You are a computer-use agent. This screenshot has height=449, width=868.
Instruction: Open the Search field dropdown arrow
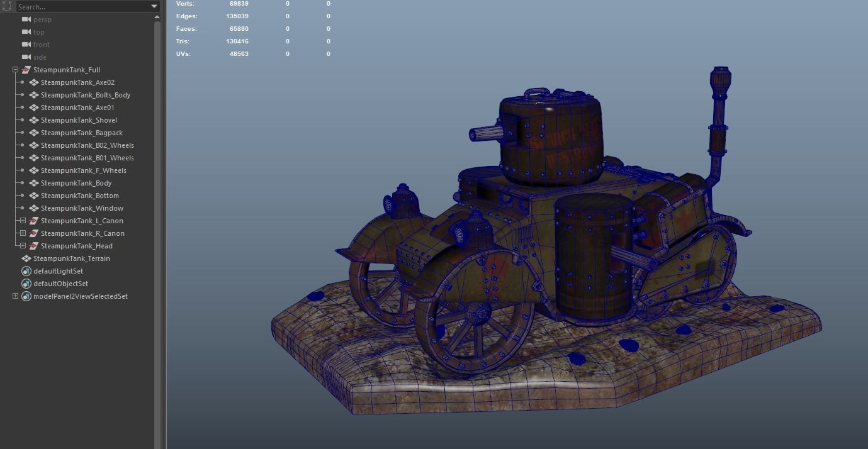tap(154, 6)
